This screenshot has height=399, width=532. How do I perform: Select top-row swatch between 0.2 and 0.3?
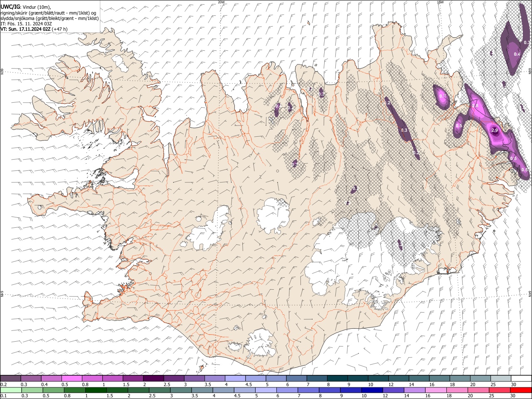click(10, 378)
